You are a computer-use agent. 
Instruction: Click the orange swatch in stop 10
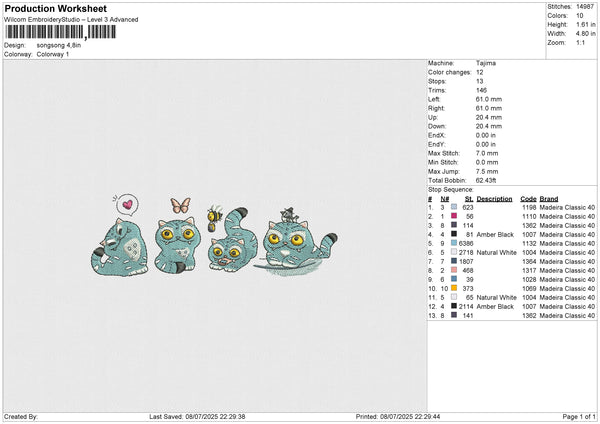(455, 288)
